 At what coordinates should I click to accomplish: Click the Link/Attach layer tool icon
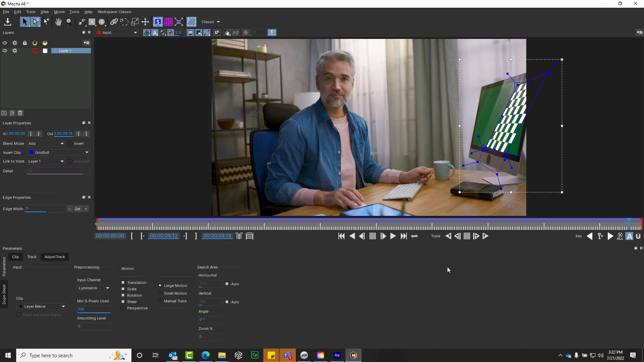click(114, 22)
